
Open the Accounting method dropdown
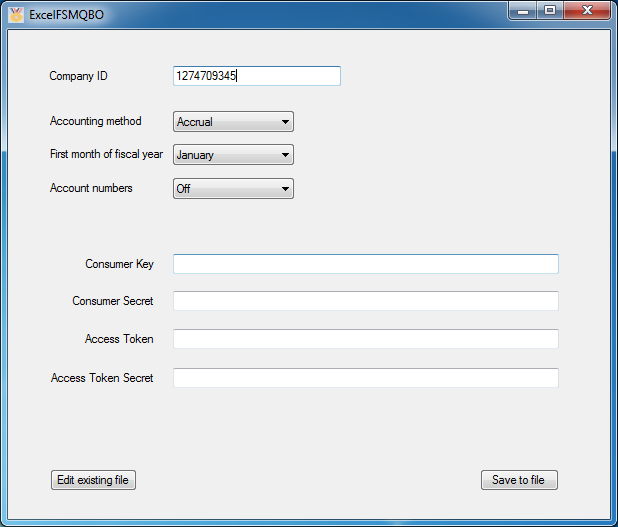[x=233, y=121]
